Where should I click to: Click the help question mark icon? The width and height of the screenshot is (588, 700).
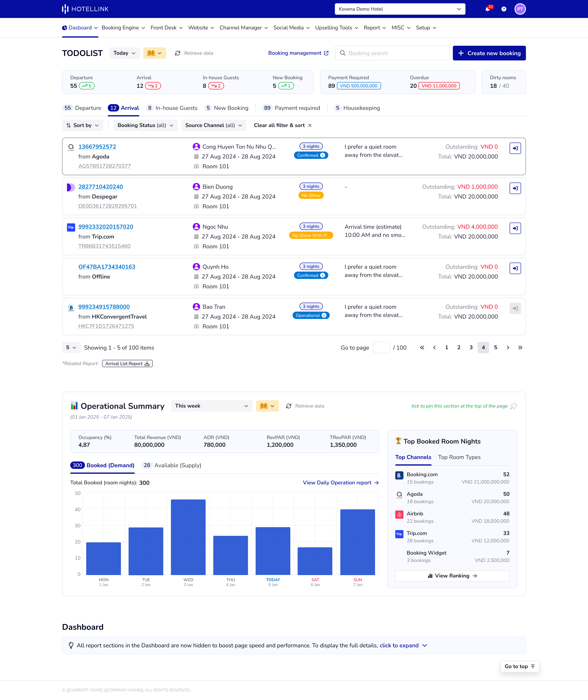(504, 9)
